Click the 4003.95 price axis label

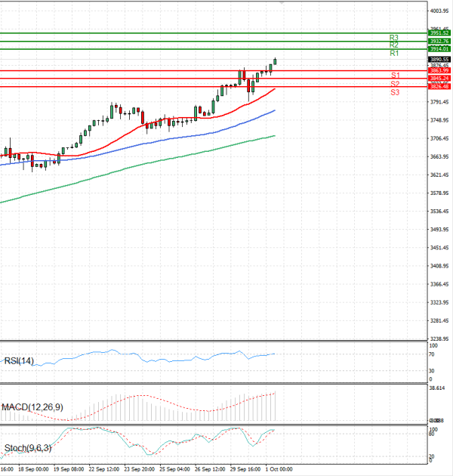[x=439, y=11]
